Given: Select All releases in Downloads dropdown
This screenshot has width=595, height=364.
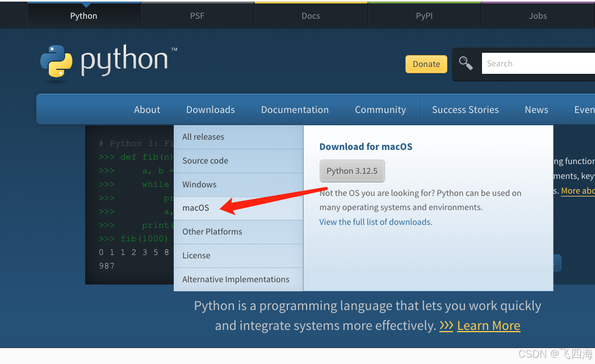Looking at the screenshot, I should [238, 137].
